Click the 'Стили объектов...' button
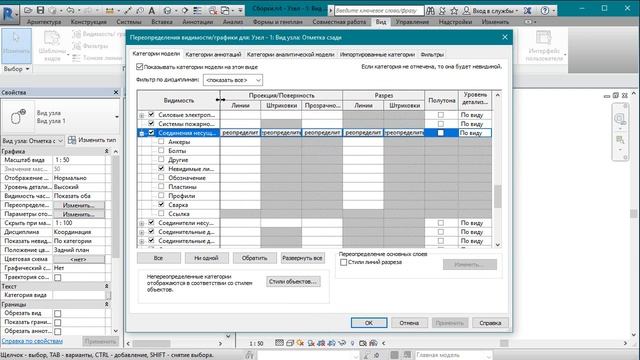This screenshot has height=360, width=640. click(x=293, y=281)
